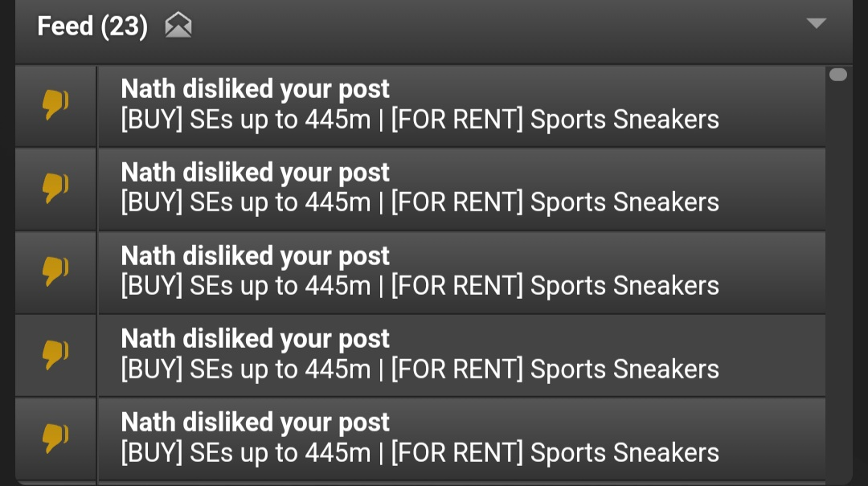
Task: Click the thumbs-down icon in the first notification
Action: tap(55, 104)
